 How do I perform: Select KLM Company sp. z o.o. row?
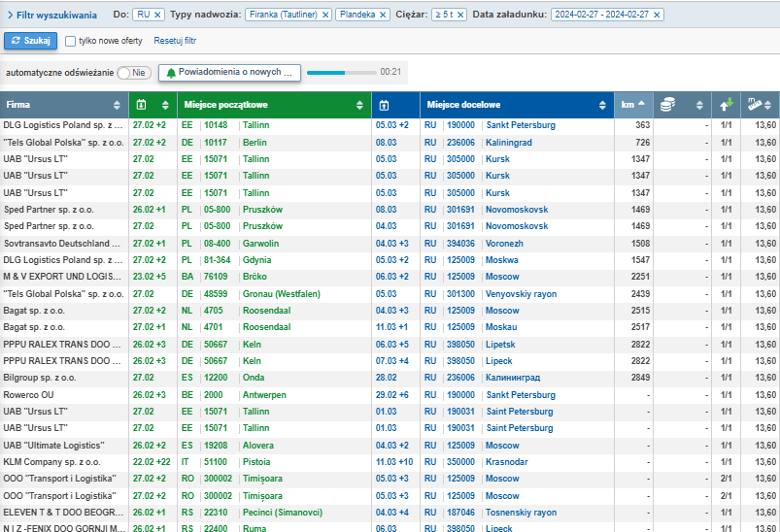tap(51, 462)
